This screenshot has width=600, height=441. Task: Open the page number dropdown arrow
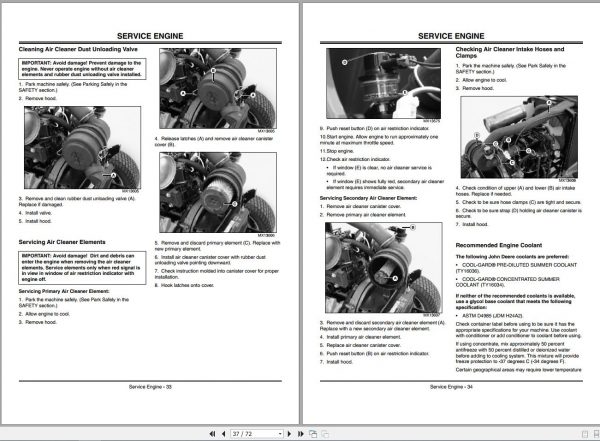click(x=280, y=434)
